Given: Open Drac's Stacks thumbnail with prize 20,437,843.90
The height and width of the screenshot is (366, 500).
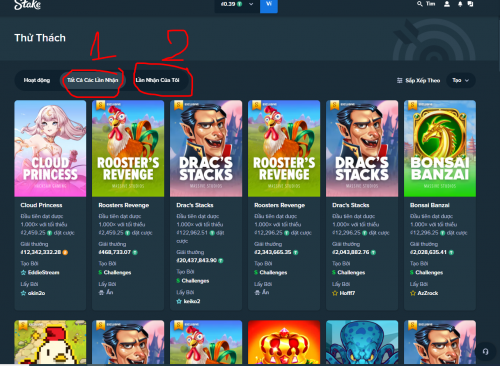Looking at the screenshot, I should coord(206,148).
